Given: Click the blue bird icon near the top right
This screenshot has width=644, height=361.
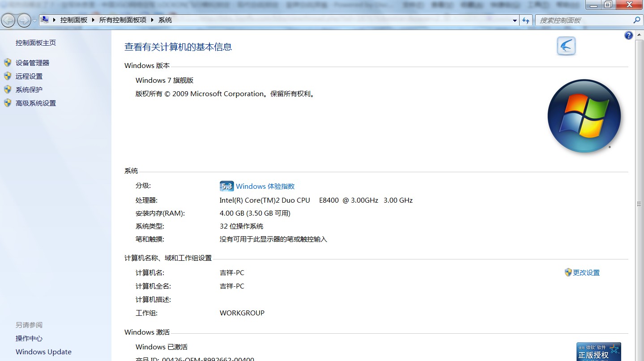Looking at the screenshot, I should click(x=566, y=46).
